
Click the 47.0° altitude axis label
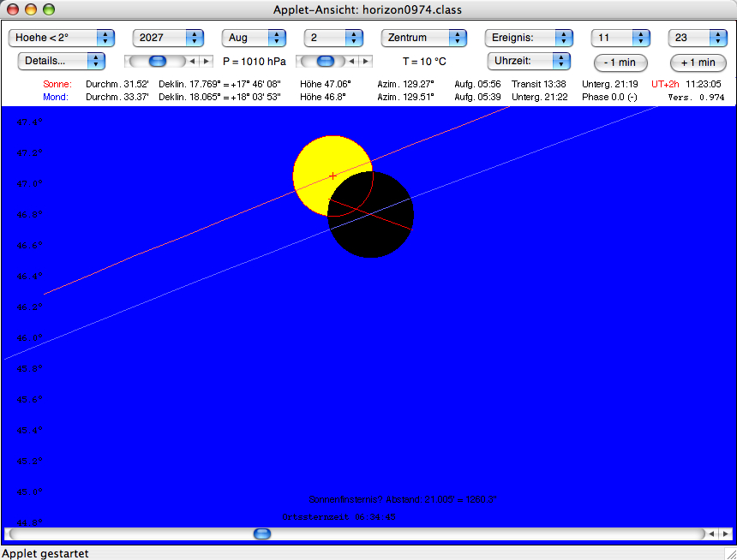click(30, 184)
